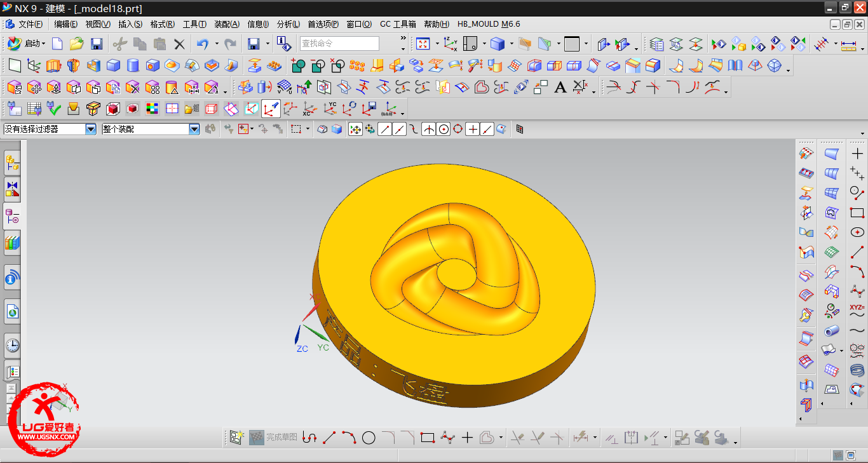Click the Unite boolean icon
The height and width of the screenshot is (463, 868).
click(298, 65)
